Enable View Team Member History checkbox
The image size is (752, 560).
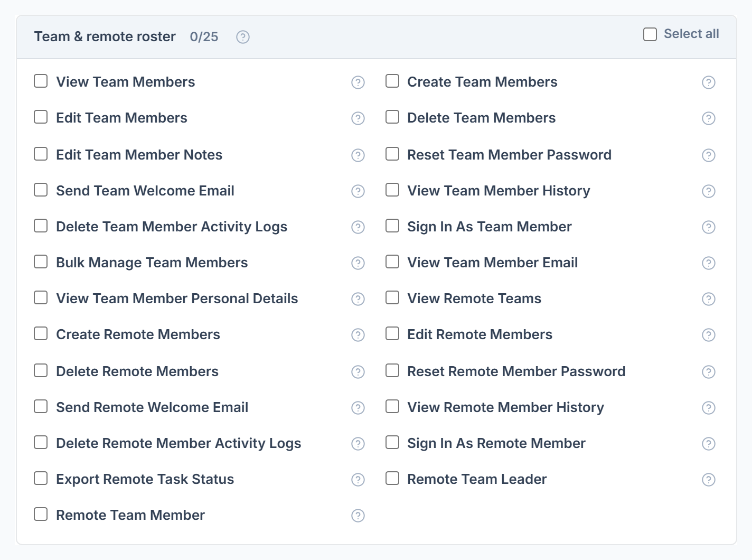392,190
